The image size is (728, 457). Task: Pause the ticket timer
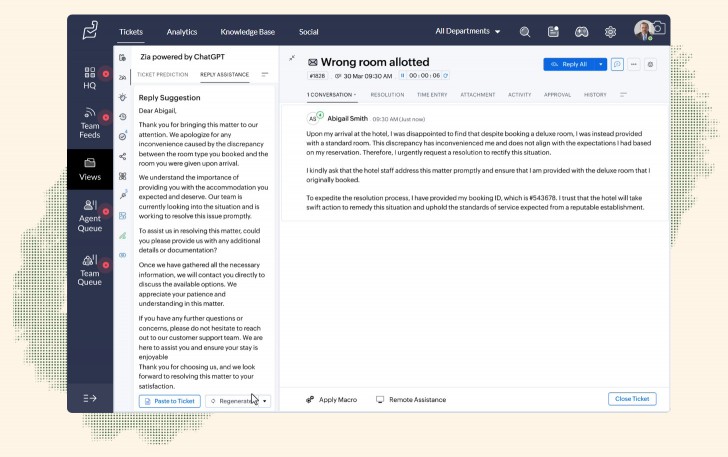tap(402, 75)
